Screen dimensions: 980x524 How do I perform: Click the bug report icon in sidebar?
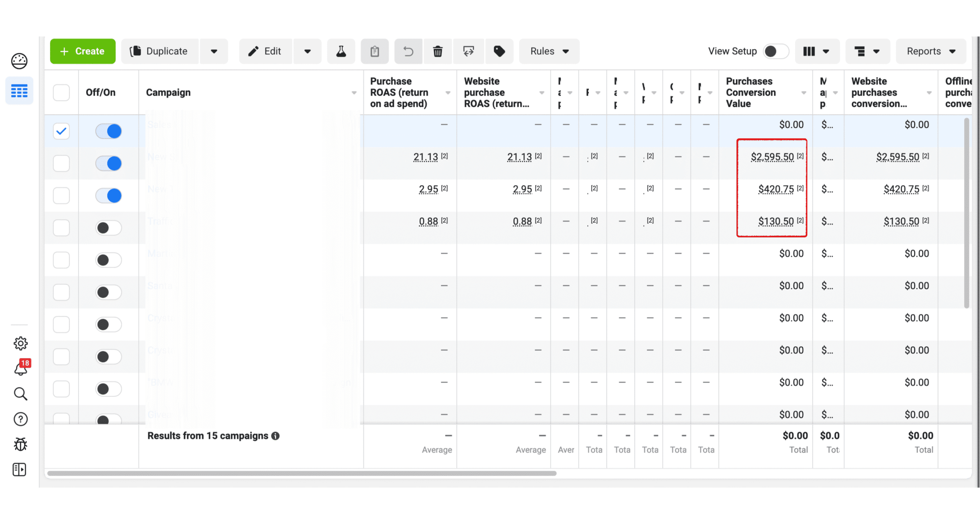[x=20, y=444]
